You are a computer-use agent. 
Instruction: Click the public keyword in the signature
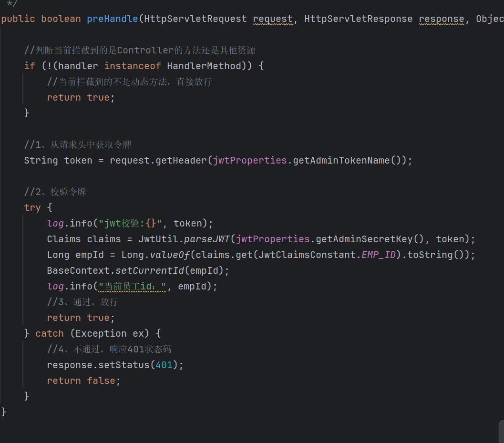18,19
